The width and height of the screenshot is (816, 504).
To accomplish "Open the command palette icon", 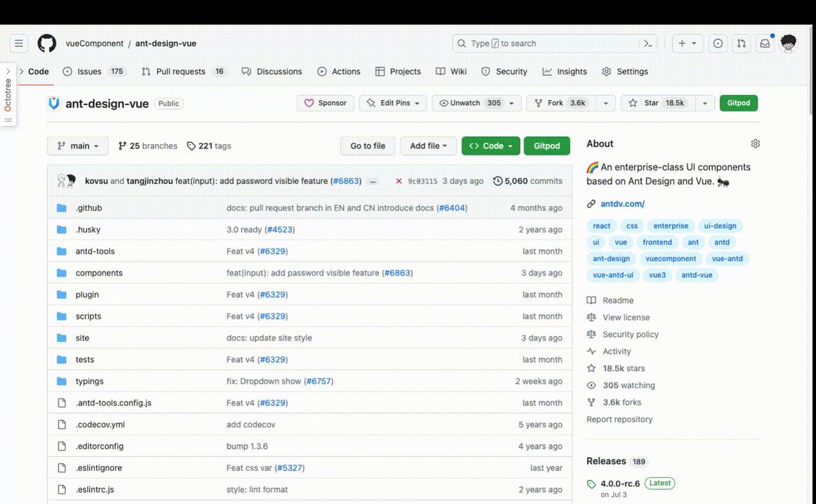I will click(x=648, y=43).
